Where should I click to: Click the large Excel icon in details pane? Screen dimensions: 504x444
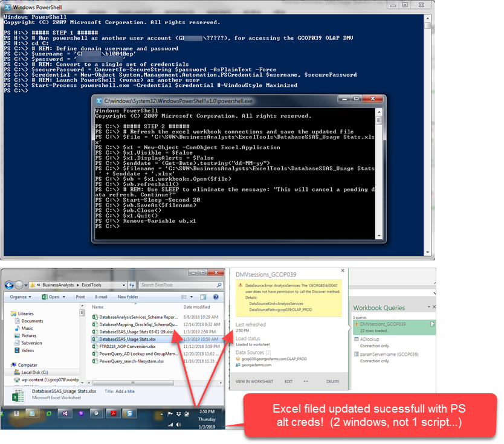pos(18,395)
